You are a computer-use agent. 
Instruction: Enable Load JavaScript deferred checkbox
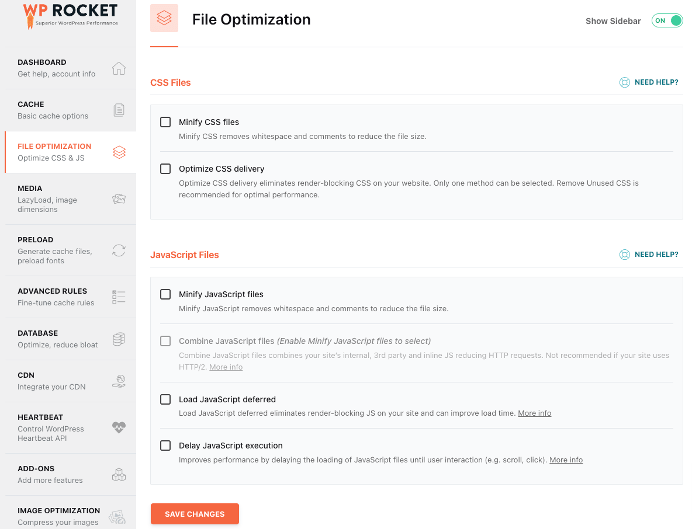click(x=166, y=399)
